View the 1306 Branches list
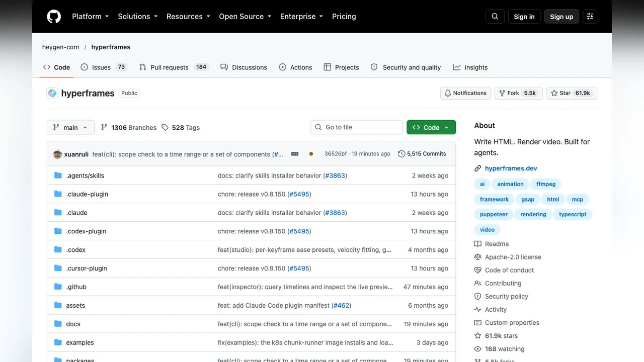The image size is (644, 362). (x=129, y=128)
